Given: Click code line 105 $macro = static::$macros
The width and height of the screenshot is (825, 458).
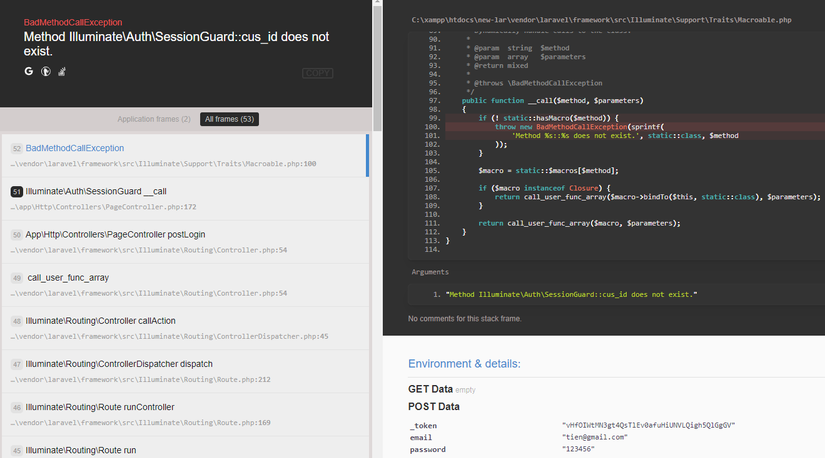Looking at the screenshot, I should point(548,171).
